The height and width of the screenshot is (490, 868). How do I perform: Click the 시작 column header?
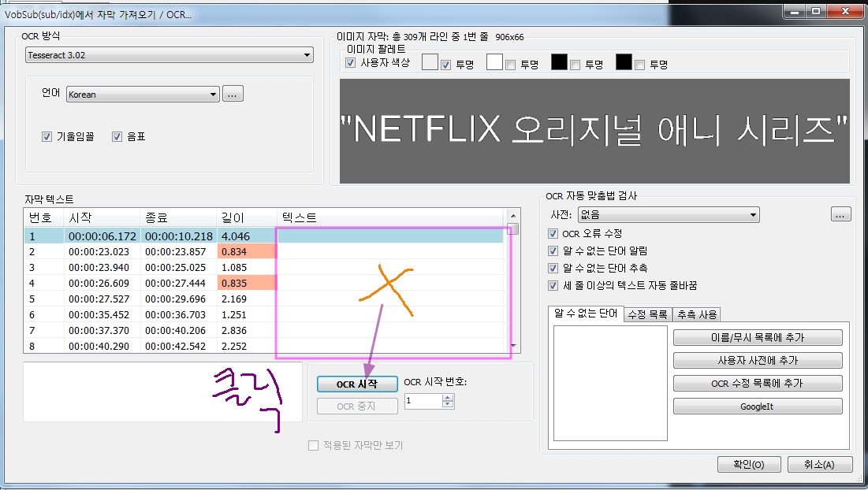[x=102, y=218]
